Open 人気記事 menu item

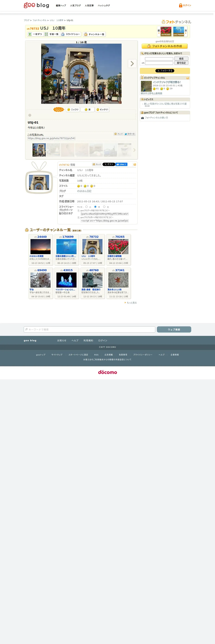coord(89,6)
